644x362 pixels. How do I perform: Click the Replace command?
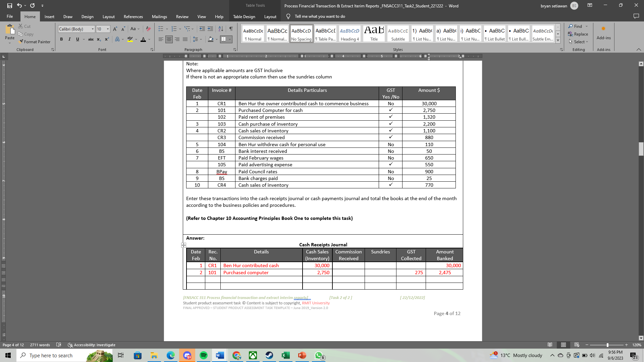coord(578,34)
